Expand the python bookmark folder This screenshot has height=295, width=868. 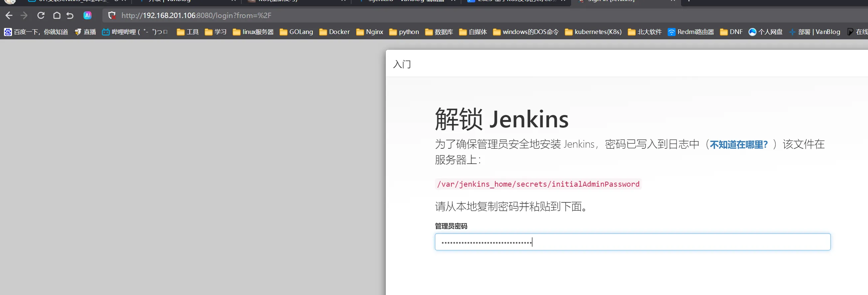tap(404, 32)
